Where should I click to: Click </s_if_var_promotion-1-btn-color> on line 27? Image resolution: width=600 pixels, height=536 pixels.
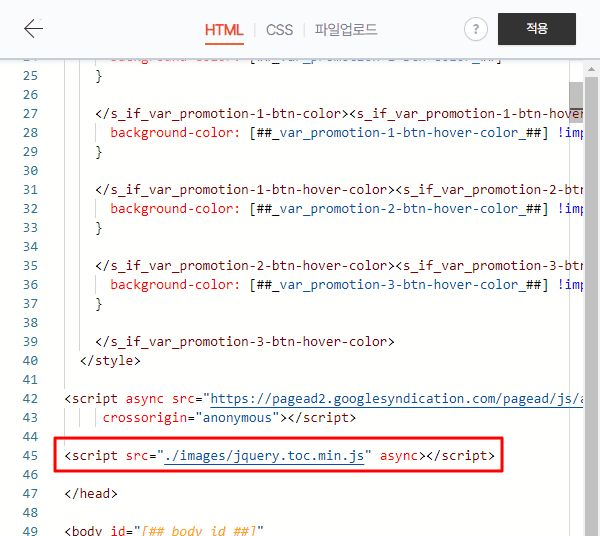click(x=222, y=114)
